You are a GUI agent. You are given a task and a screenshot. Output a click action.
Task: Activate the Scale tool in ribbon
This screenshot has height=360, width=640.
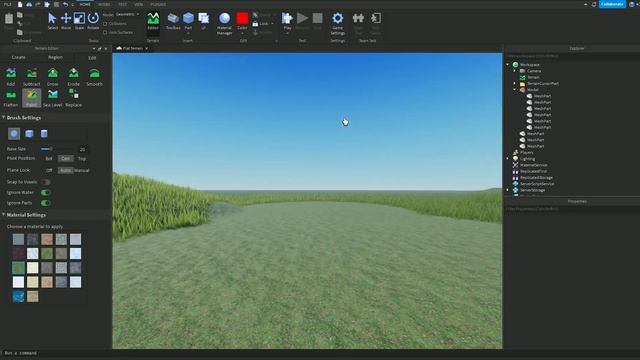point(79,21)
